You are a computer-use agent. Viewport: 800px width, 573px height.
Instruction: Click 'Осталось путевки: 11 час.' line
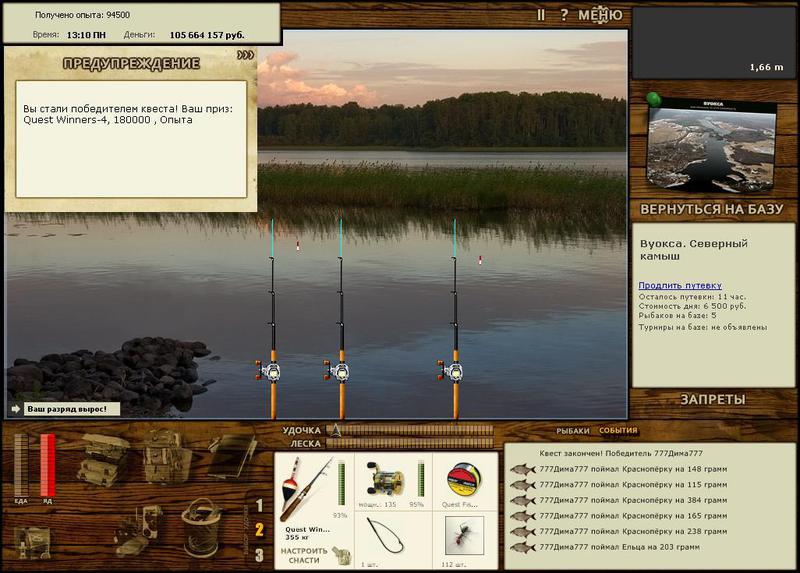click(692, 296)
